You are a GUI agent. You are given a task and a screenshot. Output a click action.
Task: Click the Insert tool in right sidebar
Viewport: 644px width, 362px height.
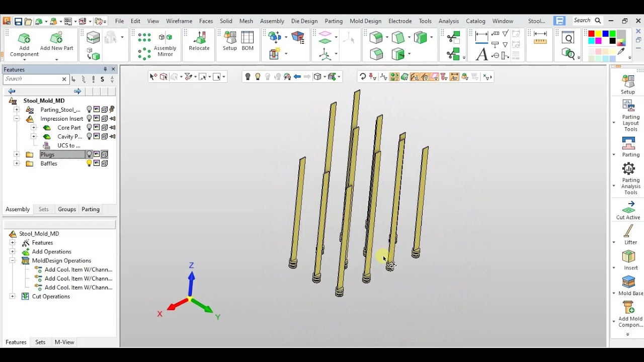click(629, 260)
